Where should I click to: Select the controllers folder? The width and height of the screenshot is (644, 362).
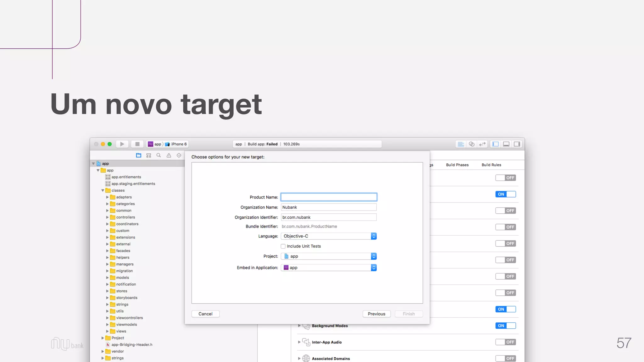tap(123, 217)
